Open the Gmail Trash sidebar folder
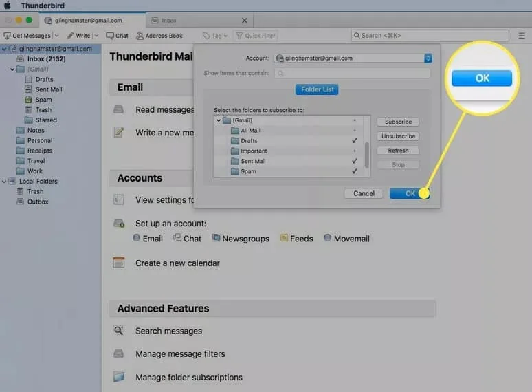This screenshot has height=392, width=532. [43, 110]
